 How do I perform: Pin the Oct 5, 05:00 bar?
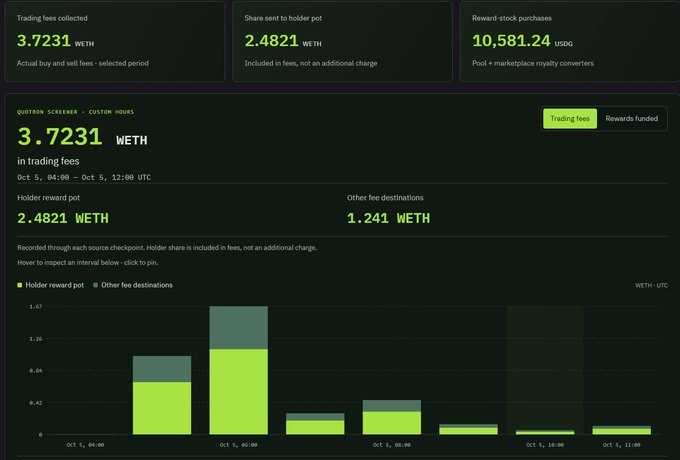pyautogui.click(x=162, y=395)
